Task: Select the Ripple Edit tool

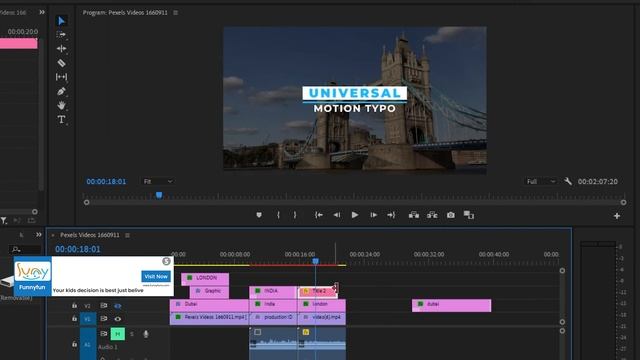Action: 61,49
